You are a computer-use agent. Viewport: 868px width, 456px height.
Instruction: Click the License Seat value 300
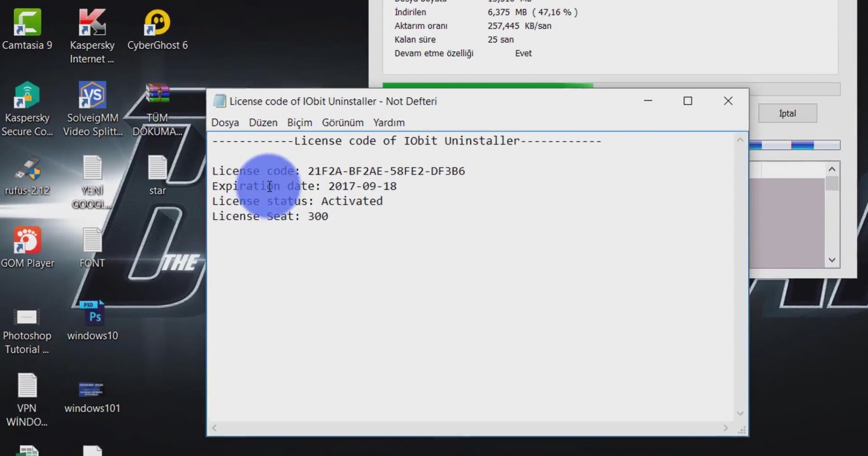coord(318,216)
